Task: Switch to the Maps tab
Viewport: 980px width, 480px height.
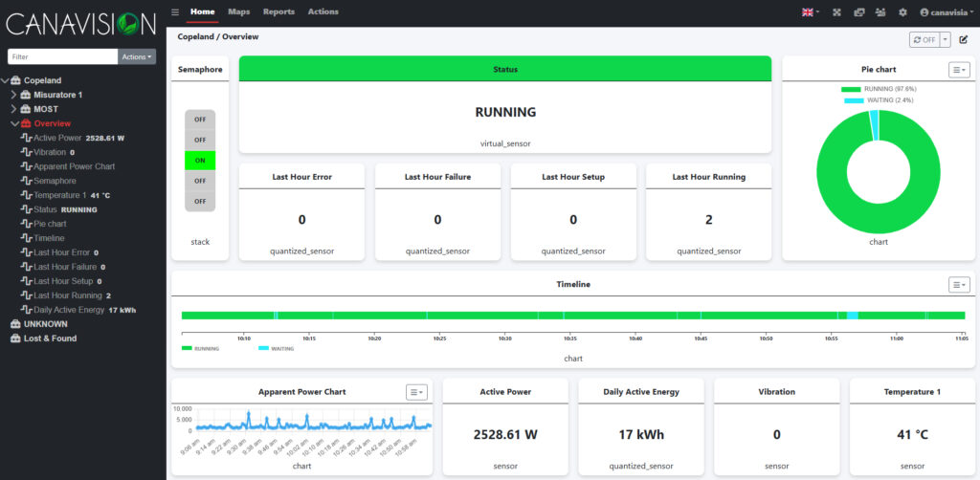Action: click(238, 11)
